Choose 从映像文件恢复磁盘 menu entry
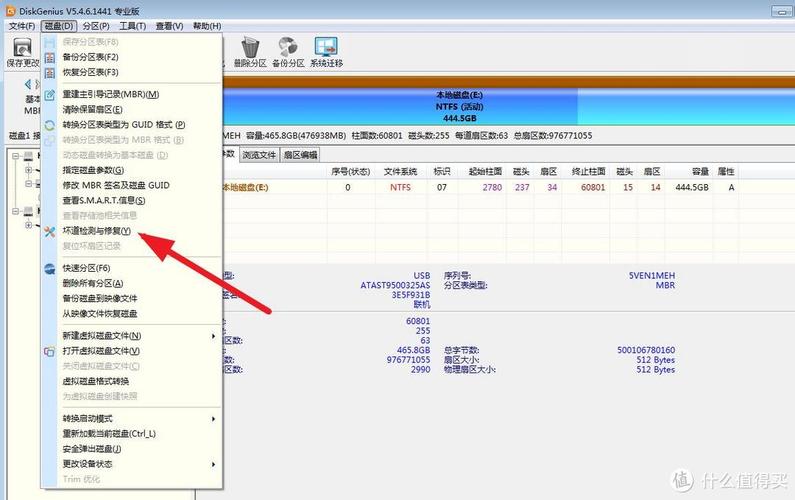 tap(100, 314)
